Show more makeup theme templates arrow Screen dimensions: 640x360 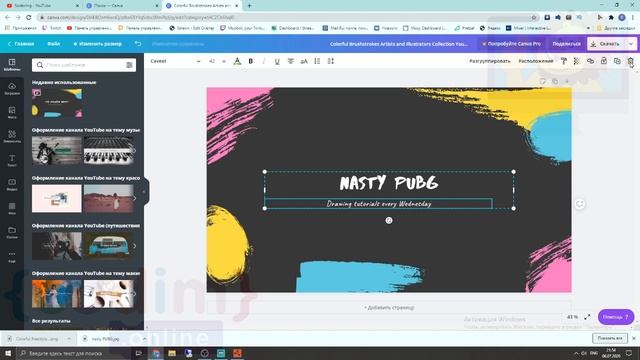click(134, 293)
